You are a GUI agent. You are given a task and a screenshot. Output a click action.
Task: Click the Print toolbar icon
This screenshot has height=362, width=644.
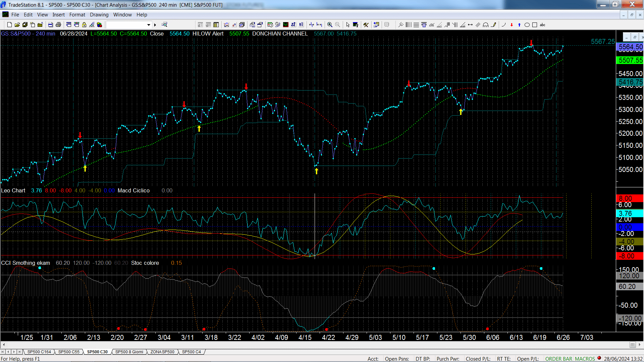[58, 25]
